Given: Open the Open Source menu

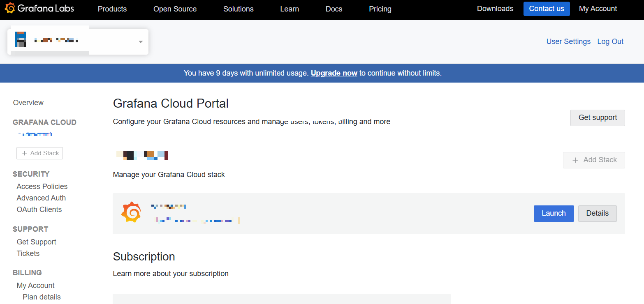Looking at the screenshot, I should tap(175, 9).
